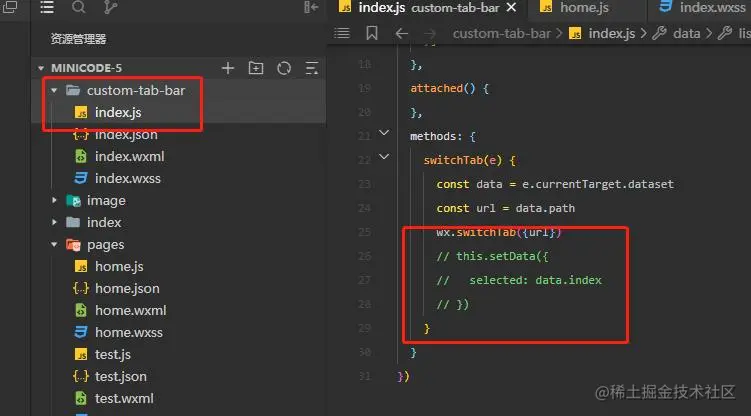Viewport: 751px width, 416px height.
Task: Click the commented selected: data.index line
Action: (519, 280)
